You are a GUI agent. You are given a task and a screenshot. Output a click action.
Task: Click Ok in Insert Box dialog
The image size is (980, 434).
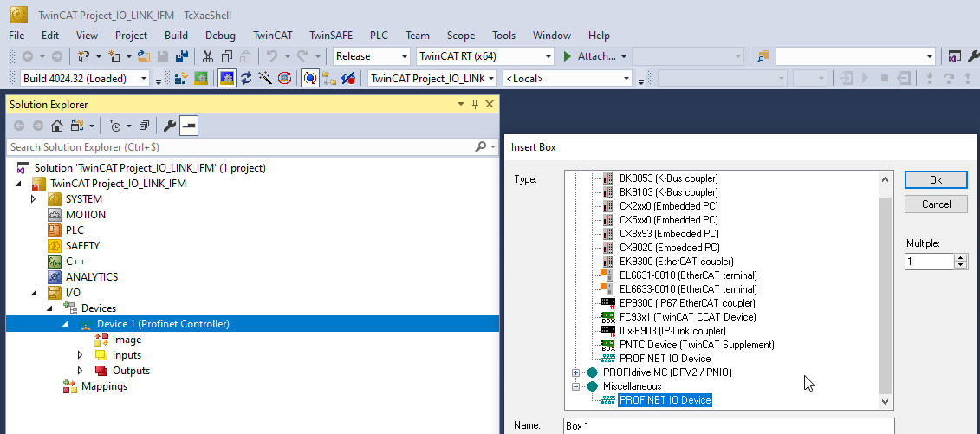[935, 180]
